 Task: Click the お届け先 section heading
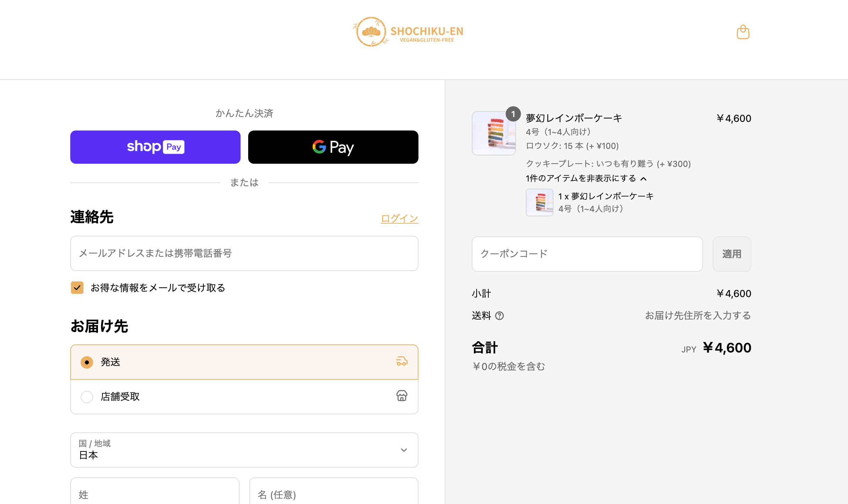point(99,326)
